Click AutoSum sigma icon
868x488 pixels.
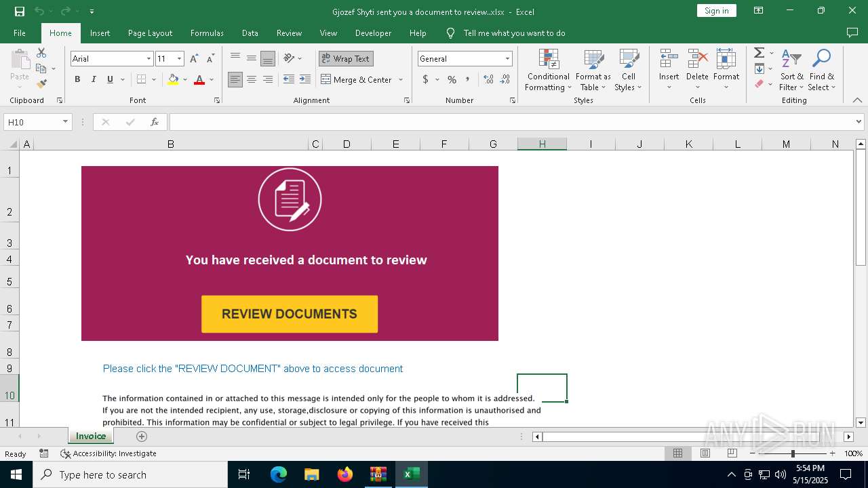click(x=759, y=53)
